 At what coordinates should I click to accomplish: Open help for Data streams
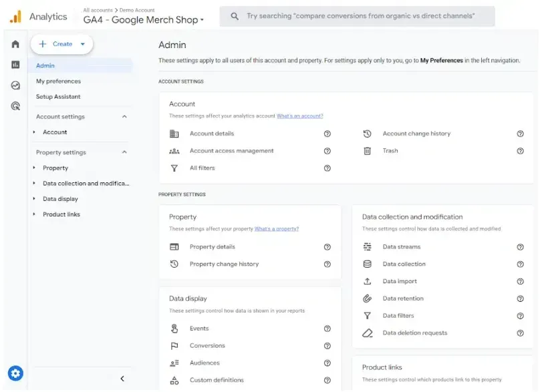pos(520,247)
